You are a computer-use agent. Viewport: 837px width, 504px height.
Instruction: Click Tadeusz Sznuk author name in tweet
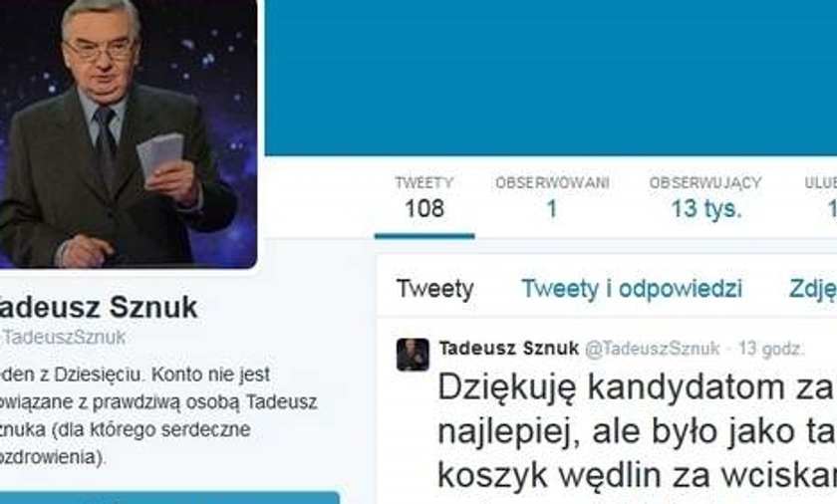point(509,349)
